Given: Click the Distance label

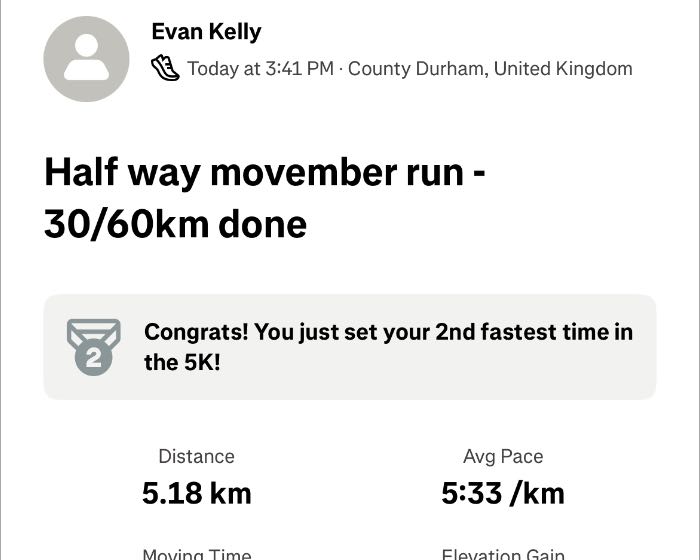Looking at the screenshot, I should coord(196,456).
